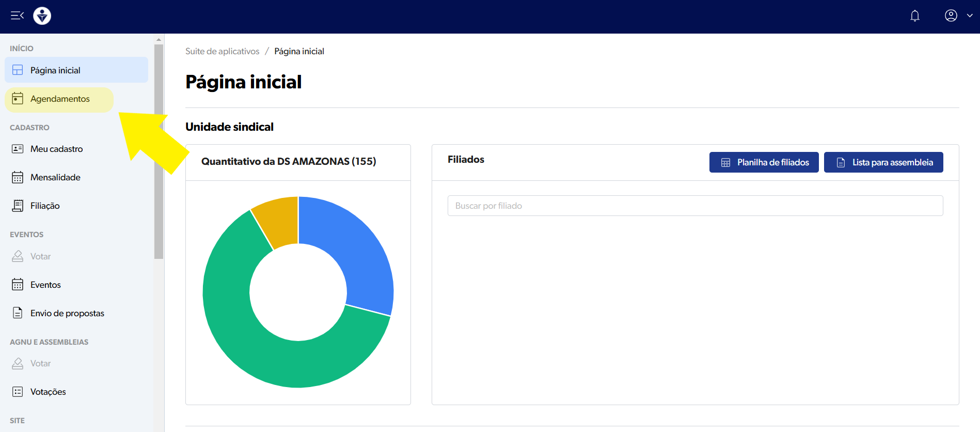Click the Meu cadastro ID card icon
The width and height of the screenshot is (980, 432).
(18, 149)
